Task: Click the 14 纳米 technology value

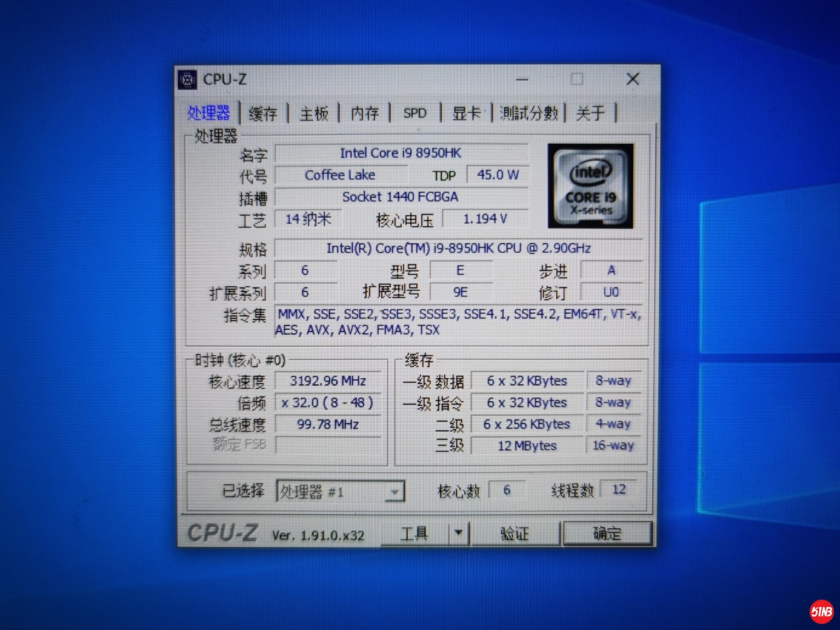Action: (308, 219)
